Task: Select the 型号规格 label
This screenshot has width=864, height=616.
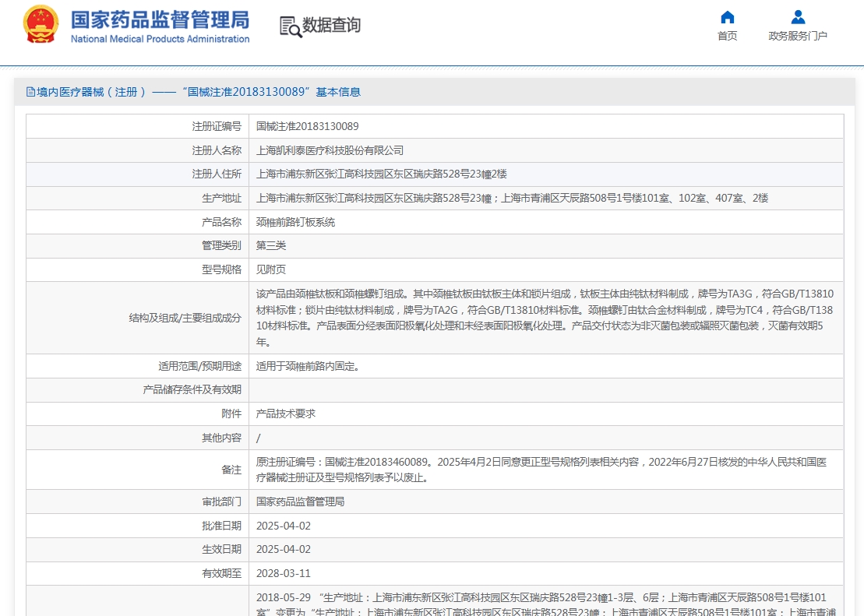Action: click(x=221, y=269)
